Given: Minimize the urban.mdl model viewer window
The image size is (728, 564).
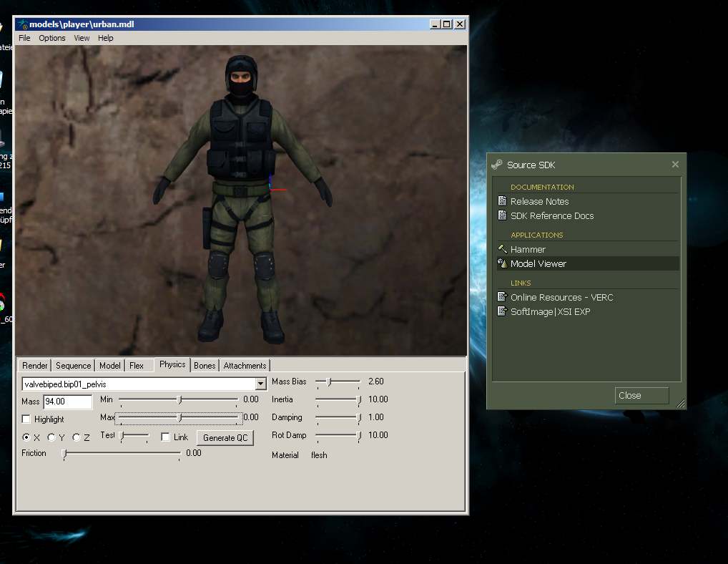Looking at the screenshot, I should pyautogui.click(x=435, y=24).
